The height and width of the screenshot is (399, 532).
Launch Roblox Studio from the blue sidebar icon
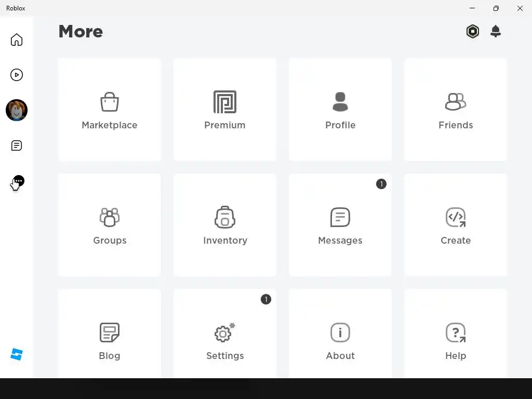[16, 354]
